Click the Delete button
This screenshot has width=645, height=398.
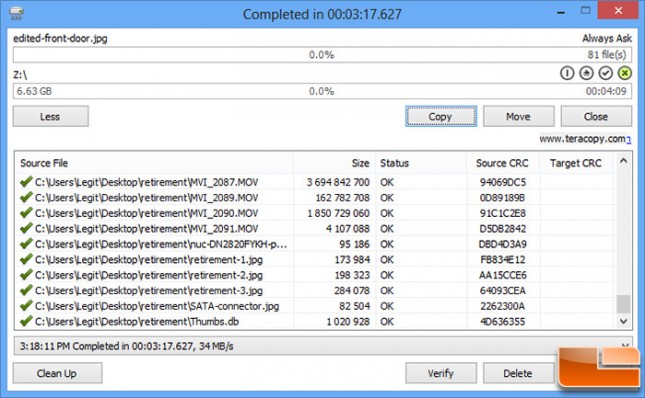[x=518, y=373]
